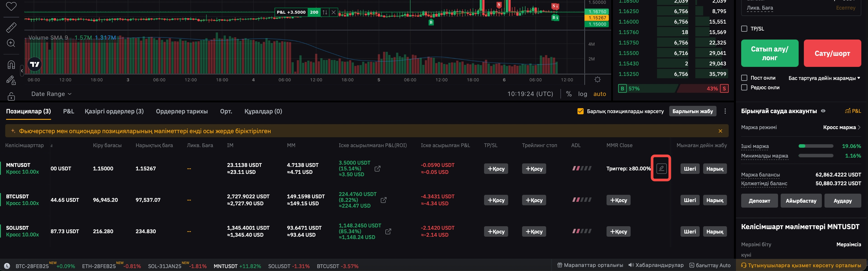
Task: Share the BTCUSDT unrealized P&L
Action: pos(383,200)
